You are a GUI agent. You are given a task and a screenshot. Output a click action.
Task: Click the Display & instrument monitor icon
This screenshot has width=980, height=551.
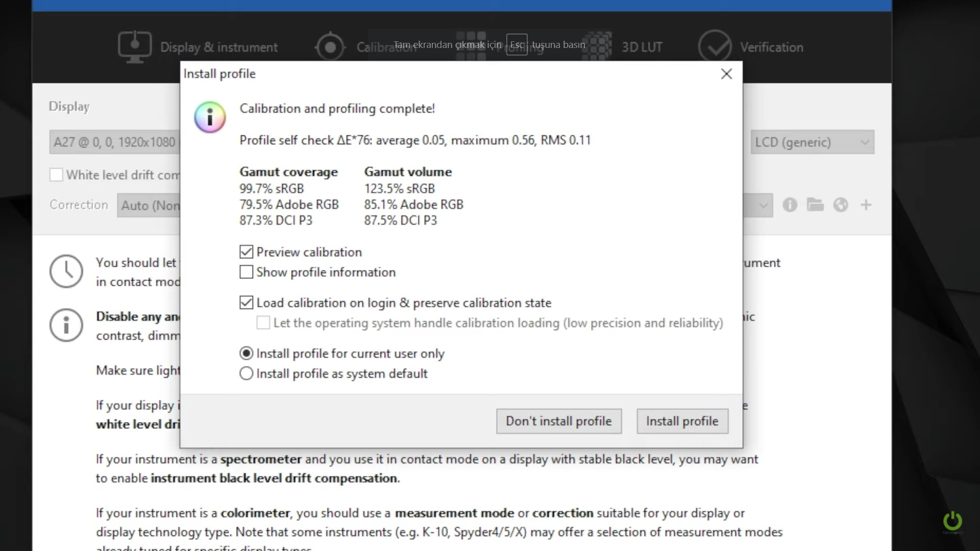click(134, 47)
